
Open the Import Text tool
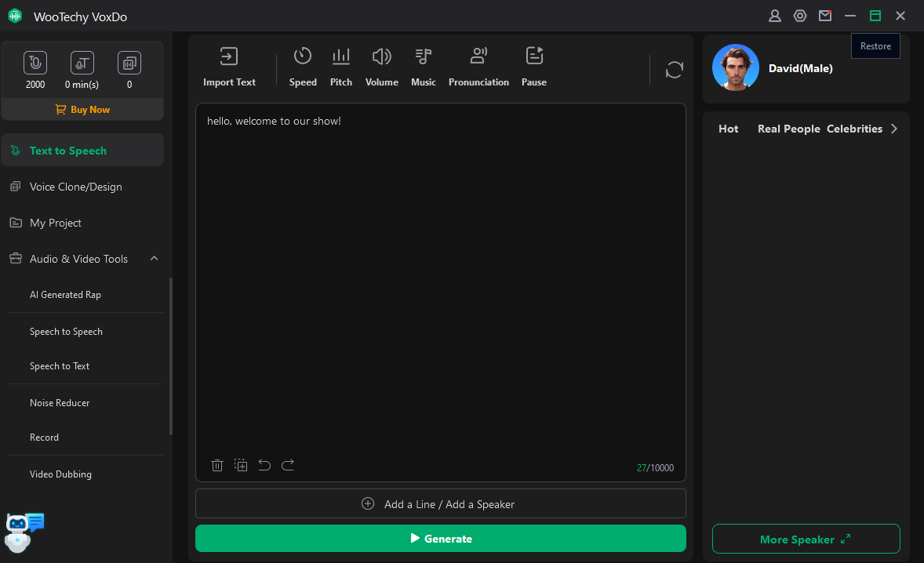pyautogui.click(x=229, y=67)
